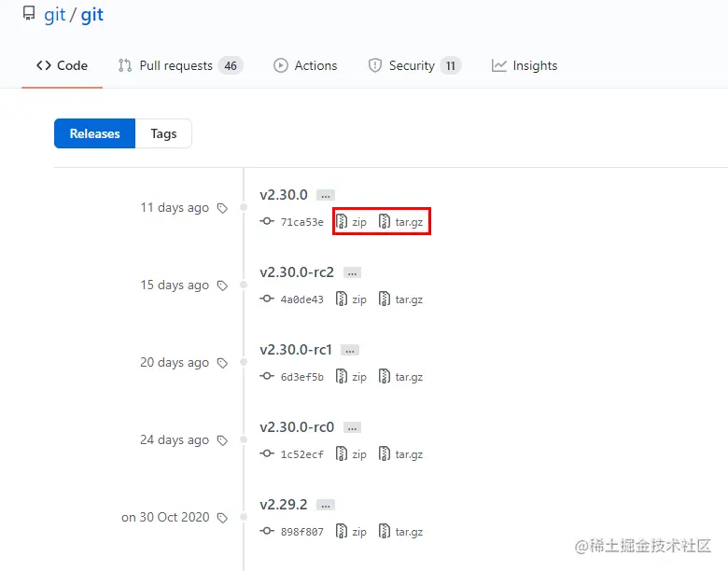Open the git owner link
Screen dimensions: 728x571
55,15
